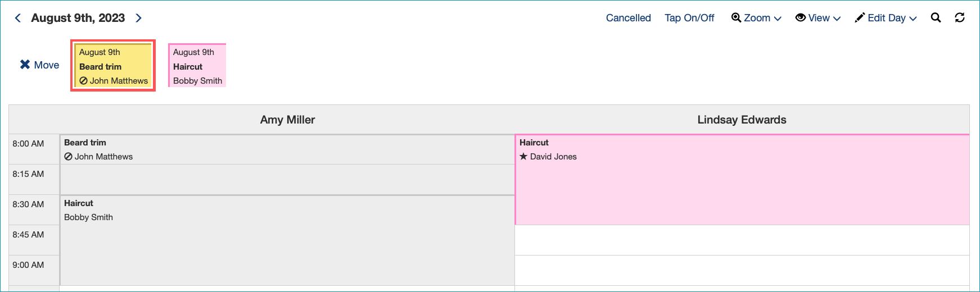Refresh the calendar with the reload icon

click(x=960, y=17)
